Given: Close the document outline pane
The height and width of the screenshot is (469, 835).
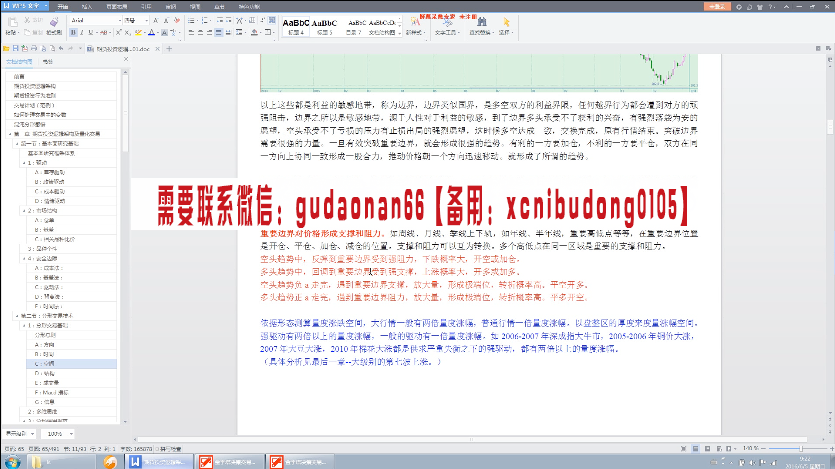Looking at the screenshot, I should [x=126, y=59].
